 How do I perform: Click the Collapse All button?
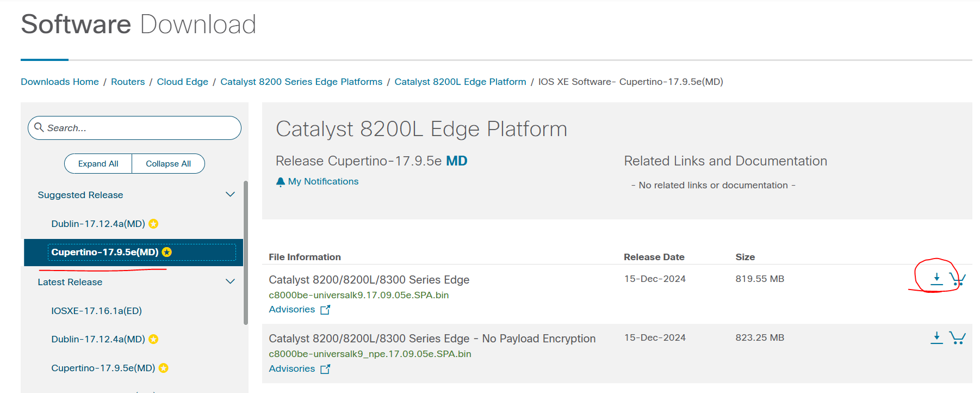168,164
